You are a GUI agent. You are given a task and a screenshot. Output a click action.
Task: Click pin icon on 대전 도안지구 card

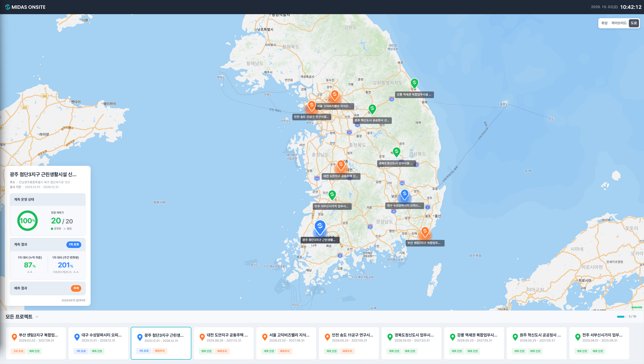(202, 337)
